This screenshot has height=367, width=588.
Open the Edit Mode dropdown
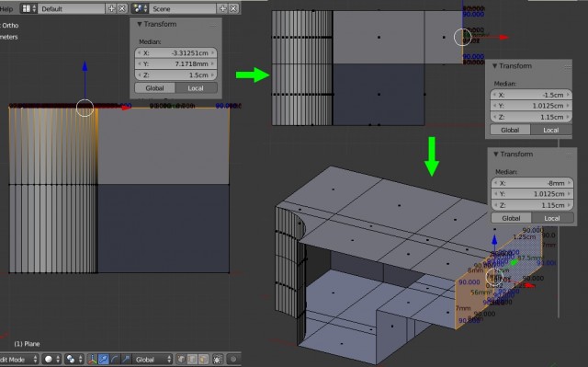(18, 359)
